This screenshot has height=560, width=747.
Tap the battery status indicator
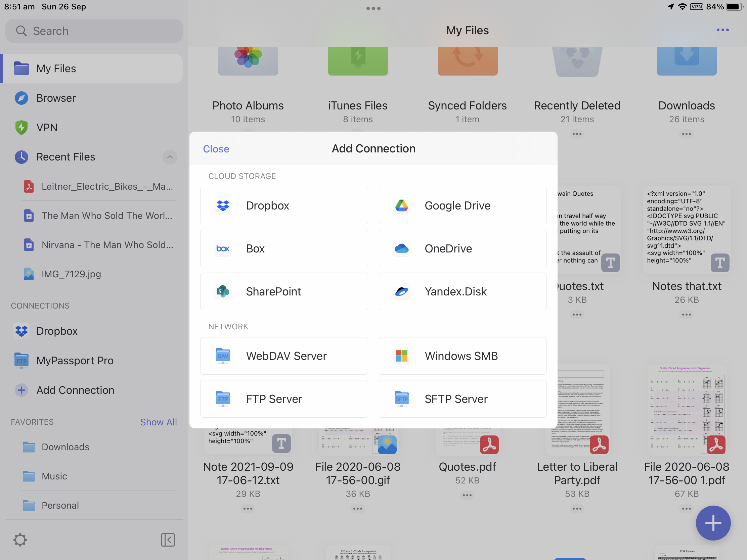click(x=734, y=7)
